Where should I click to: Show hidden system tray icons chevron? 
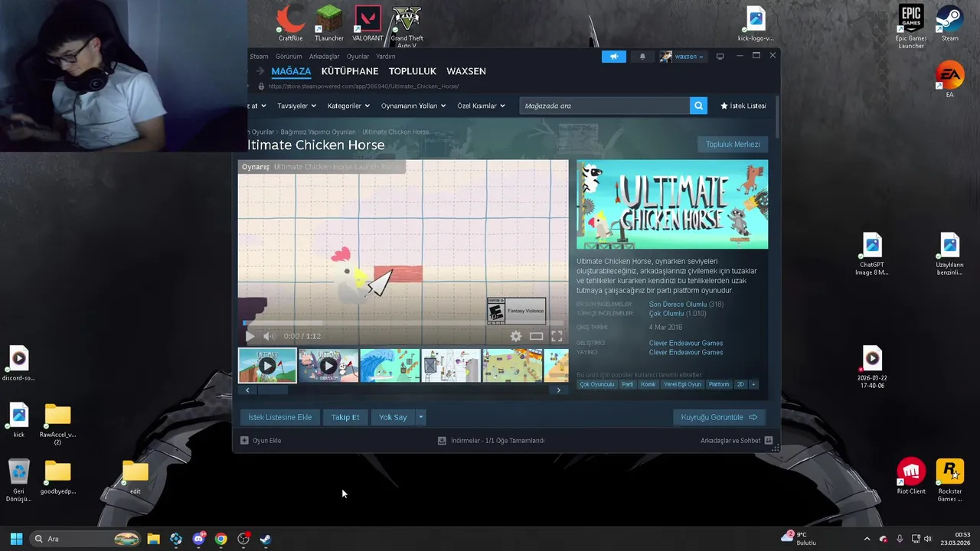pos(867,539)
